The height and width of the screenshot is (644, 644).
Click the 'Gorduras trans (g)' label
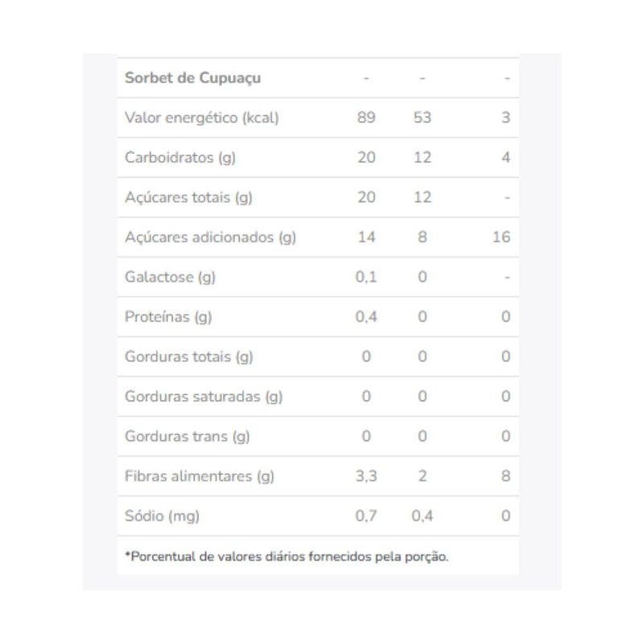point(188,436)
